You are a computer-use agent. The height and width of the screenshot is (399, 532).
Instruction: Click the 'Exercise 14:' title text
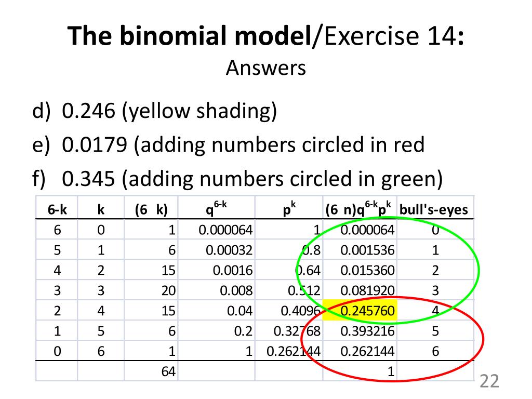394,36
